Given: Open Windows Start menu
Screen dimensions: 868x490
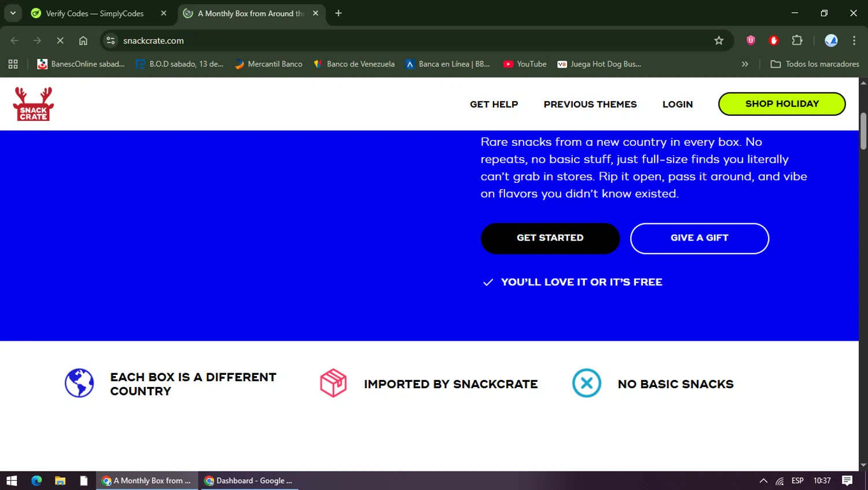Looking at the screenshot, I should pos(12,481).
